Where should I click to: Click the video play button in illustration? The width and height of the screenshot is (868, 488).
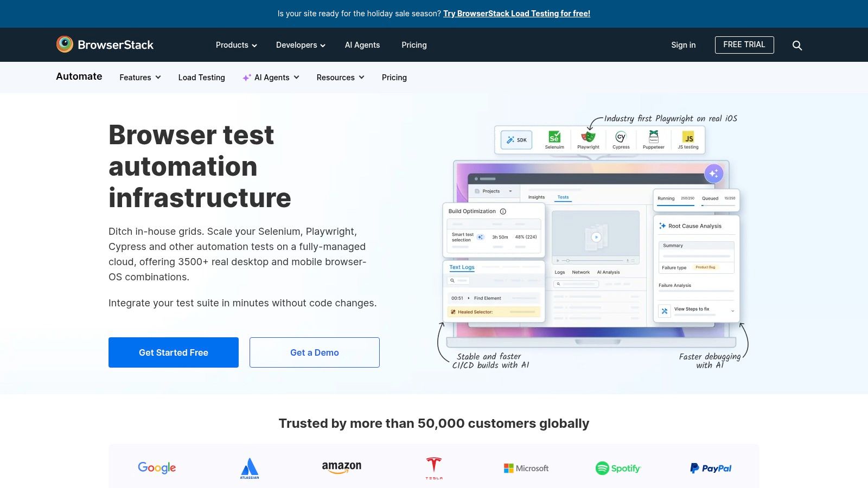[x=596, y=237]
